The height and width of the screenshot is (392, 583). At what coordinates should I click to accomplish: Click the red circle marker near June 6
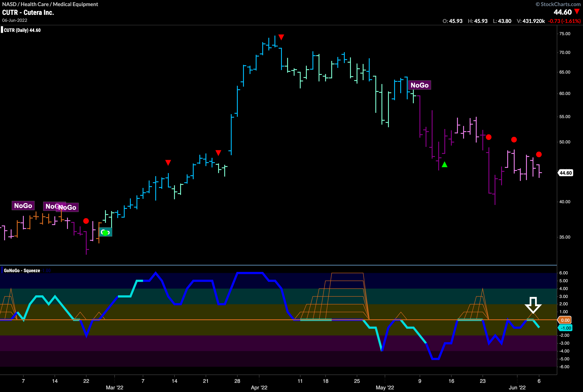(x=539, y=155)
